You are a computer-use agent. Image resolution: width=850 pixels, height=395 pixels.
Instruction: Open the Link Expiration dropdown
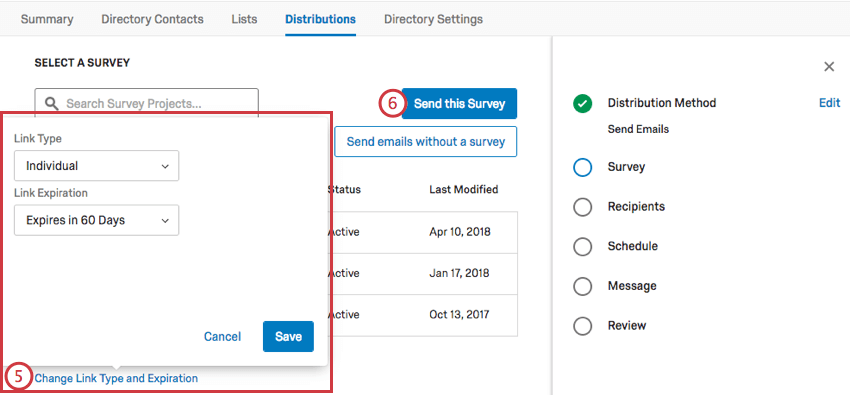click(96, 220)
